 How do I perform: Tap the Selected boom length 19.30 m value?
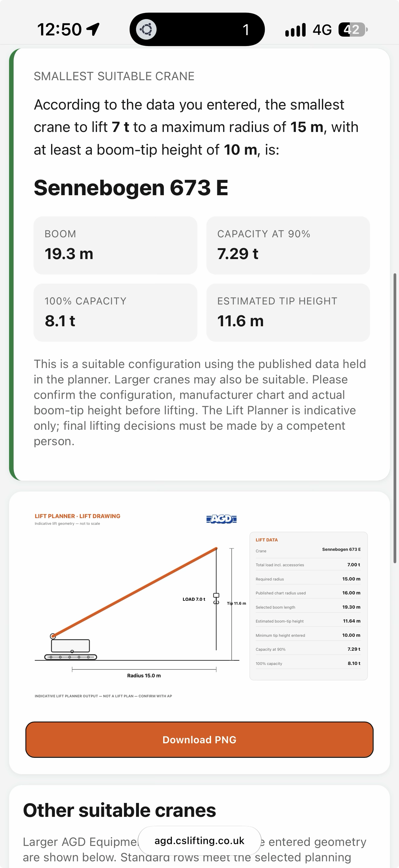[x=351, y=607]
